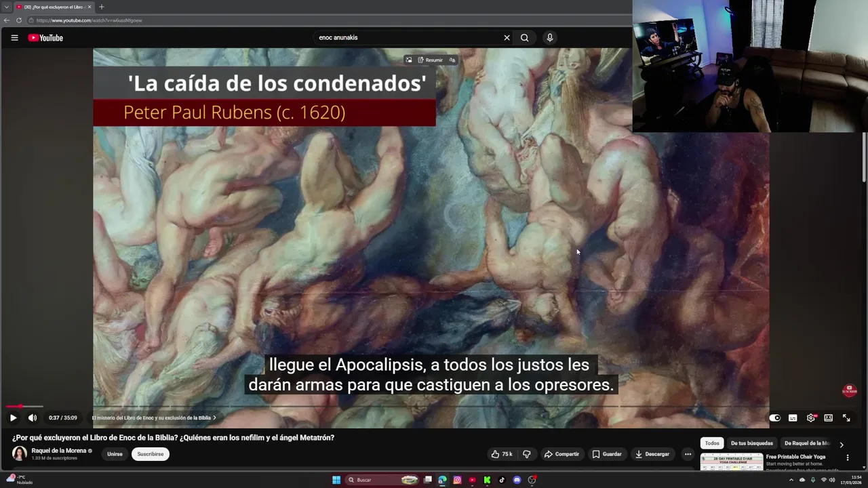Run search with the magnifier button
The height and width of the screenshot is (488, 868).
pos(524,38)
